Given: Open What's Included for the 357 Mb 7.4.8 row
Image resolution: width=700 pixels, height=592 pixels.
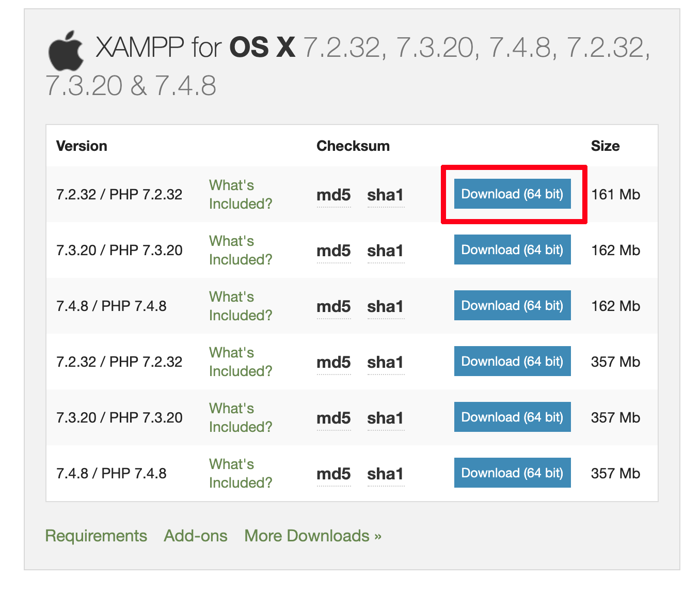Looking at the screenshot, I should coord(241,473).
